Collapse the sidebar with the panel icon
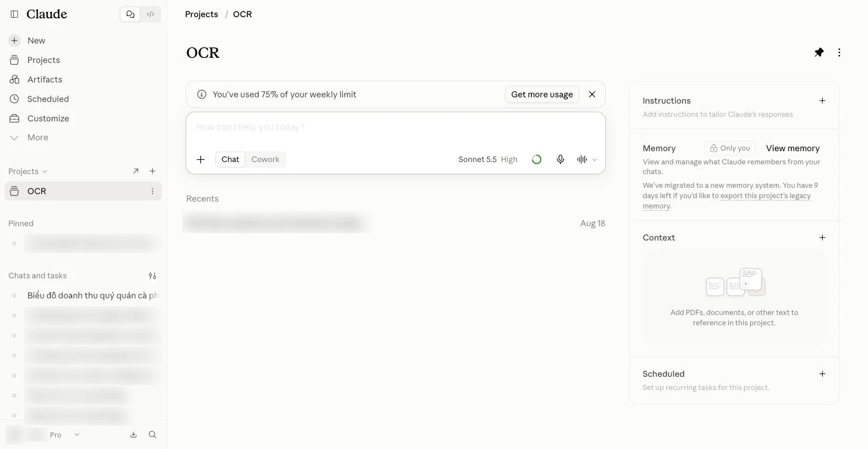Image resolution: width=868 pixels, height=449 pixels. 15,14
